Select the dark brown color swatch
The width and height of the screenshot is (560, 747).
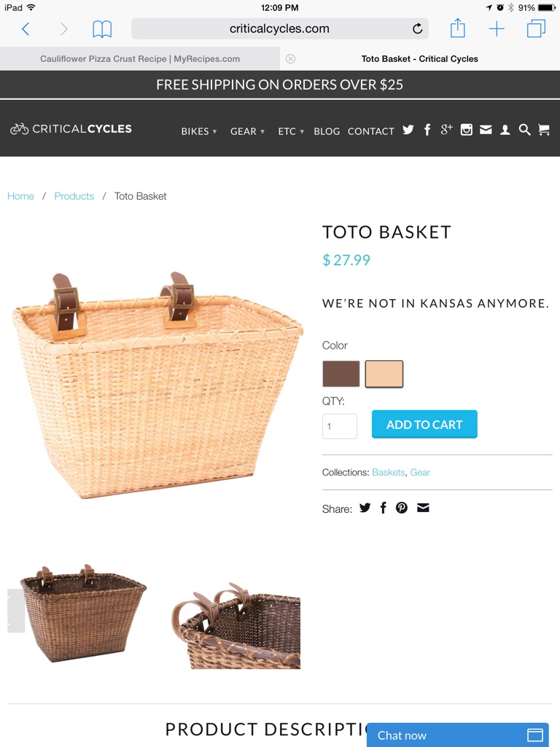click(x=341, y=373)
